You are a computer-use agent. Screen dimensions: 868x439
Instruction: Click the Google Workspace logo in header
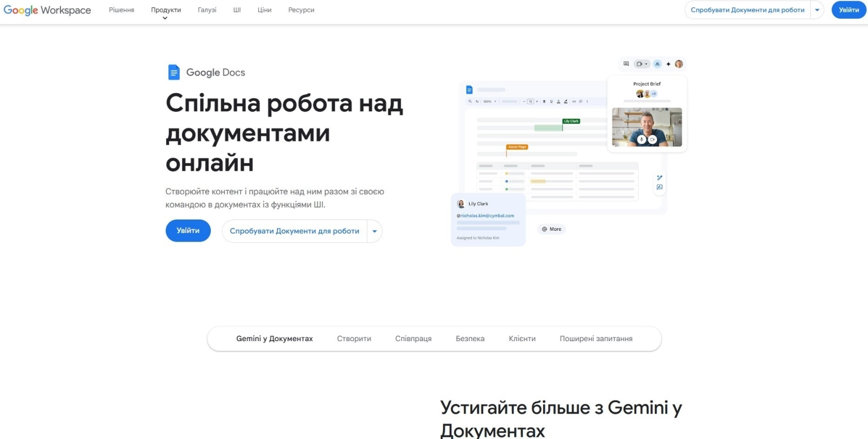47,10
